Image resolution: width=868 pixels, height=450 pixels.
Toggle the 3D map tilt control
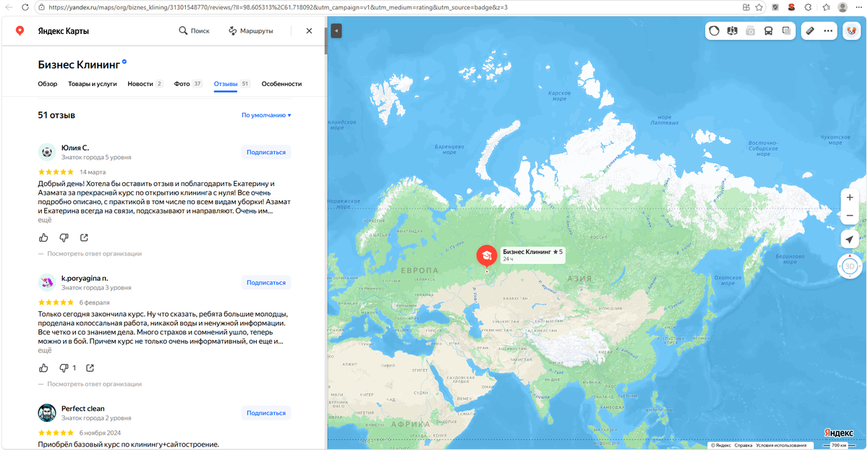pyautogui.click(x=850, y=266)
